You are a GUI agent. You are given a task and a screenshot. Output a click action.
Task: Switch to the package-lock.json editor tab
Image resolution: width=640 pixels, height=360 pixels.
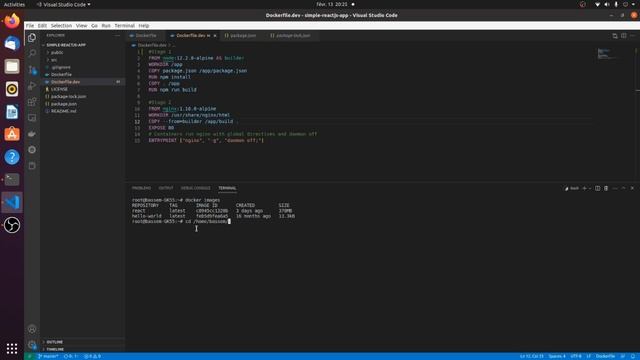(292, 36)
